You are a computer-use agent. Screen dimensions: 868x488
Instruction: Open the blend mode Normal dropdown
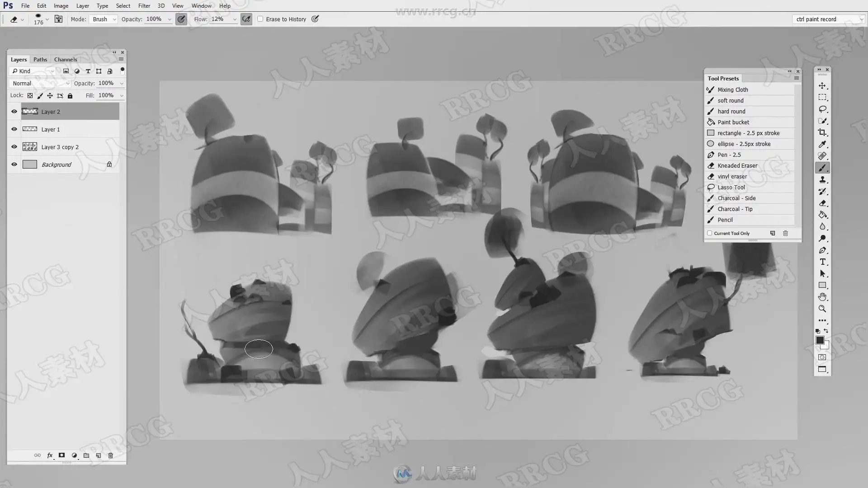pos(41,83)
